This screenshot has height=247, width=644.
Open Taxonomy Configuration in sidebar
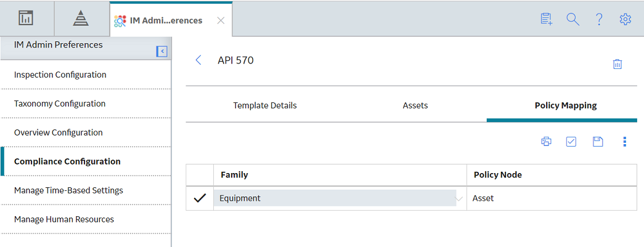tap(60, 104)
